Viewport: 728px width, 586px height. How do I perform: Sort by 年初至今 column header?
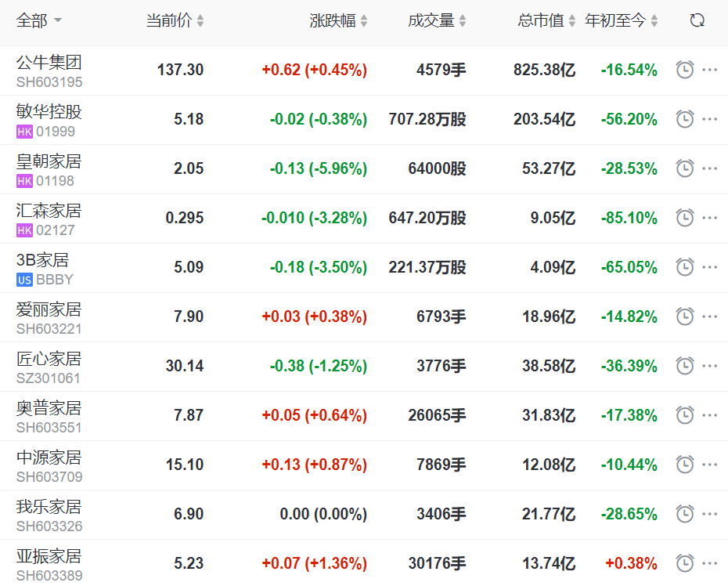(622, 21)
